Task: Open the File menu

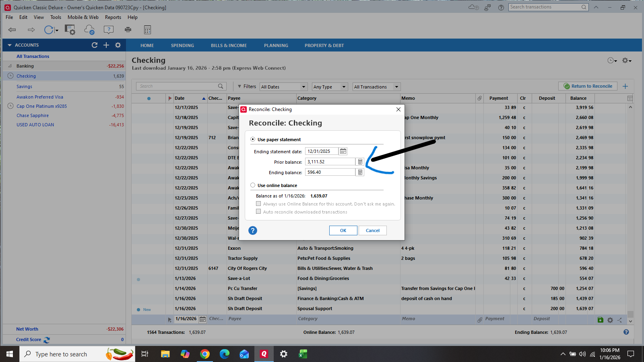Action: point(9,17)
